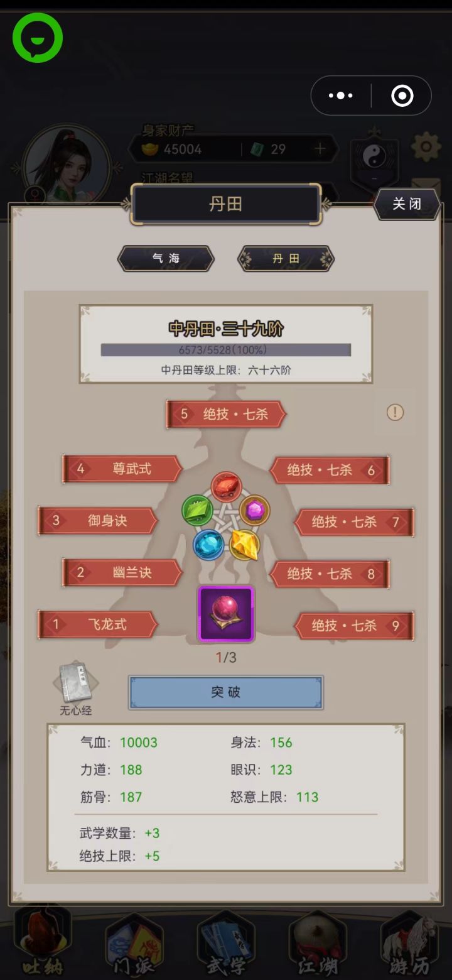Click the 中丹田 experience progress bar
This screenshot has width=452, height=980.
226,350
